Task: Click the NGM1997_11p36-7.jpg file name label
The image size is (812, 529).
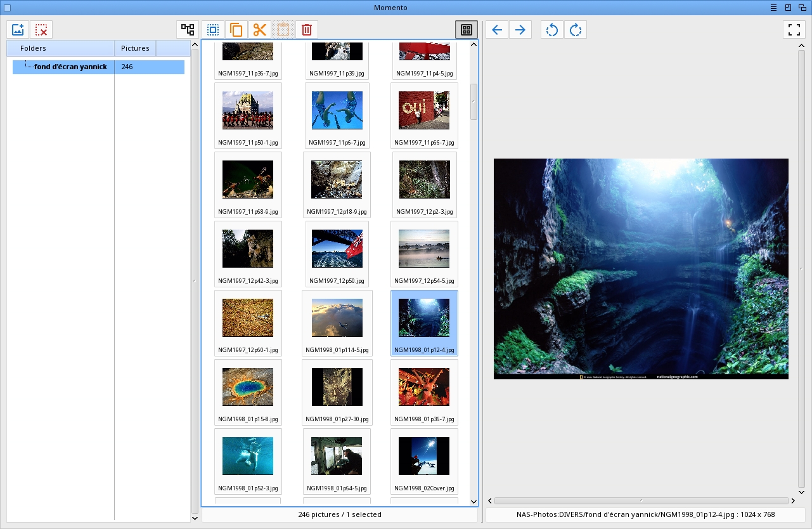Action: coord(248,74)
